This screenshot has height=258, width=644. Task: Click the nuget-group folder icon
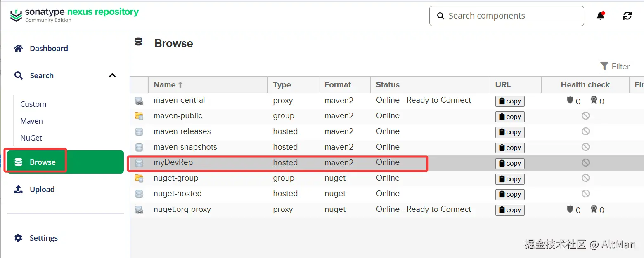click(139, 178)
